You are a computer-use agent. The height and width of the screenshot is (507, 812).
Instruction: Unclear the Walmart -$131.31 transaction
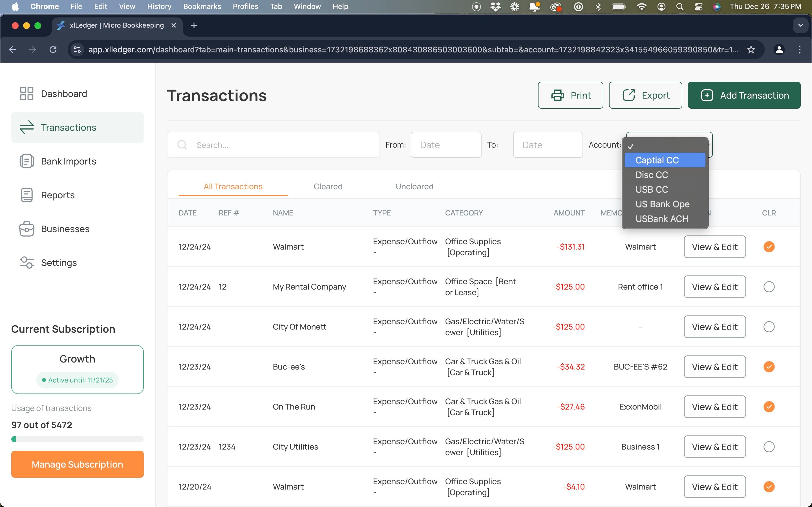coord(769,247)
